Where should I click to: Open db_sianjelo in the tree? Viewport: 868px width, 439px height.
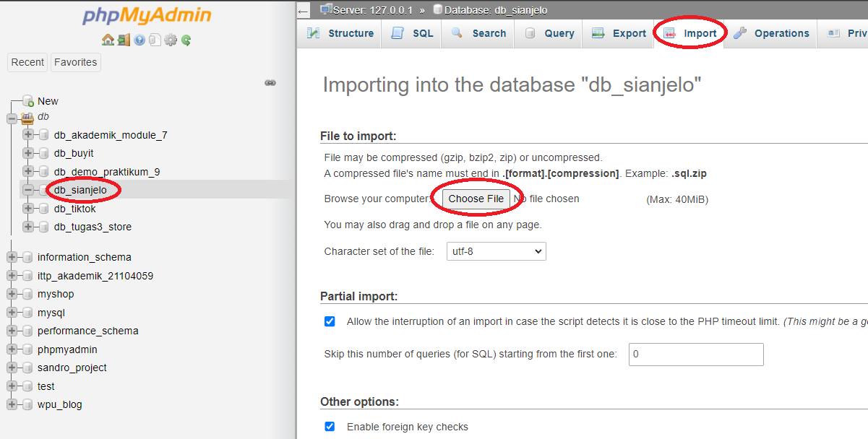click(80, 190)
